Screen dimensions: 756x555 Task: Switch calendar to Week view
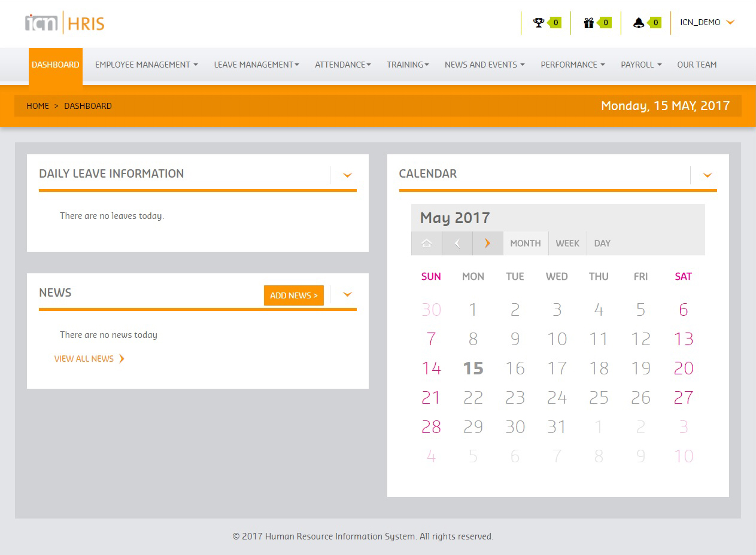[x=567, y=243]
